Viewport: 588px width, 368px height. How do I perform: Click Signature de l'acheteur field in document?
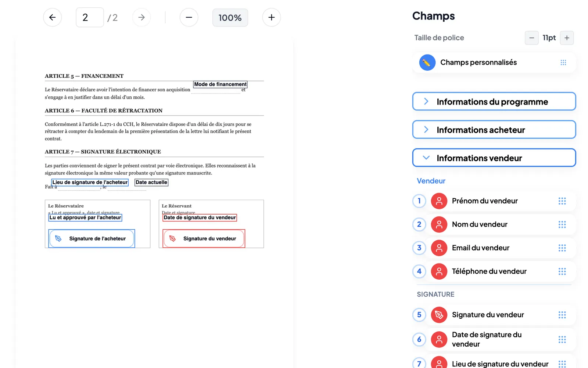92,238
